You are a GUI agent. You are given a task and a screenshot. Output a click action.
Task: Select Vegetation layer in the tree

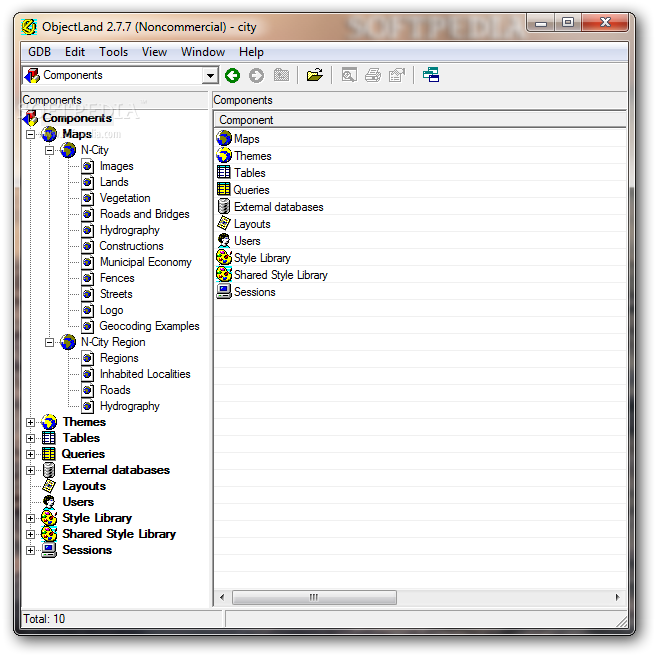(x=125, y=198)
